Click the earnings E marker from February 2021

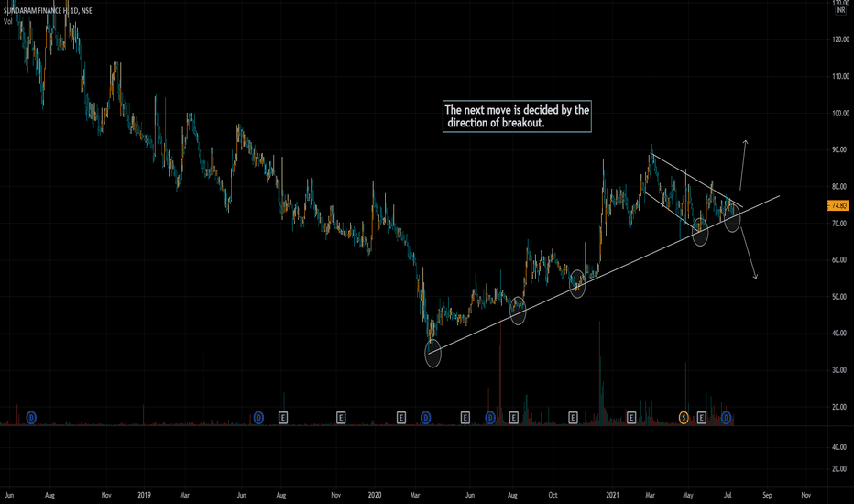coord(631,418)
